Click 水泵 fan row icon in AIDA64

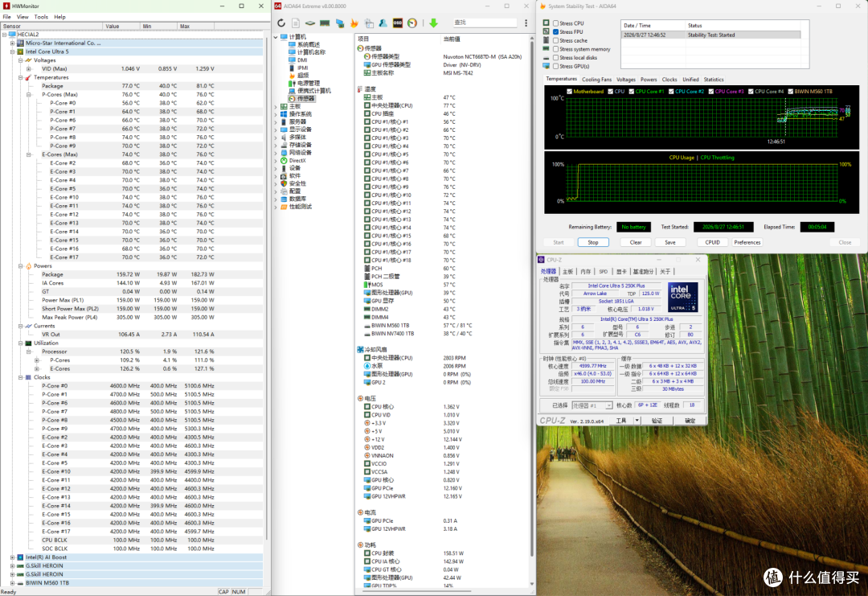pyautogui.click(x=367, y=366)
